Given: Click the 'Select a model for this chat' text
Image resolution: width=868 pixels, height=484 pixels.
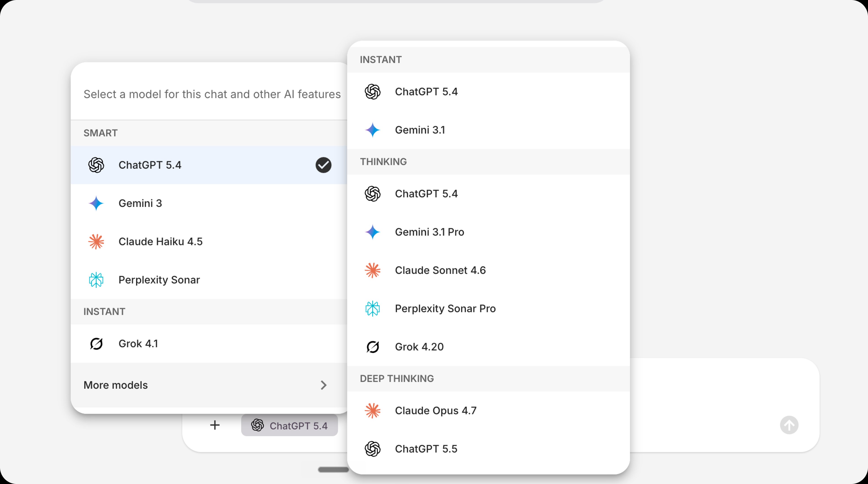Looking at the screenshot, I should [212, 94].
